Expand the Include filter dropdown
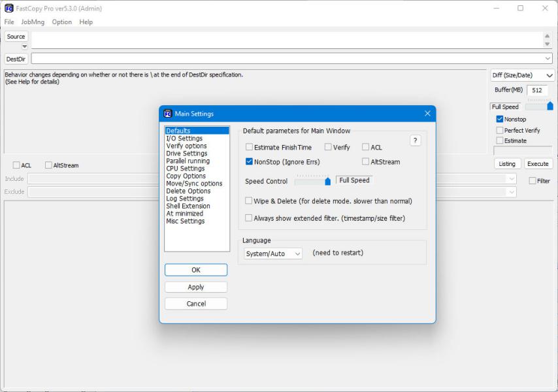Screen dimensions: 558x392 click(x=512, y=178)
